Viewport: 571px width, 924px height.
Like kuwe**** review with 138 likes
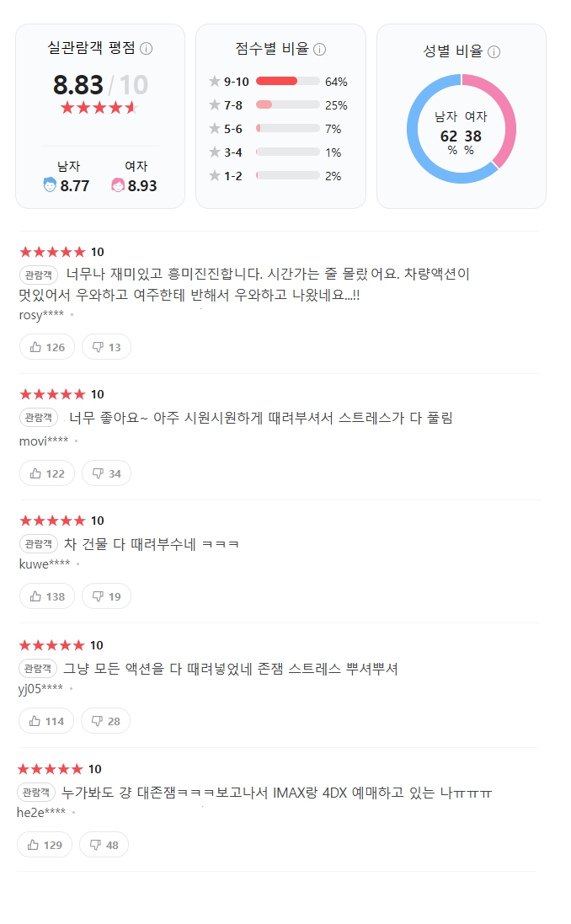47,596
